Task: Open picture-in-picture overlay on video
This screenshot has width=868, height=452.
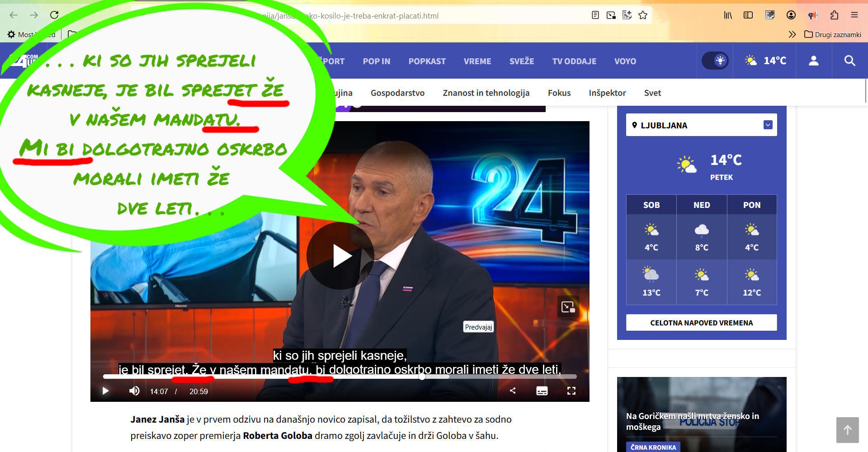Action: [x=568, y=307]
